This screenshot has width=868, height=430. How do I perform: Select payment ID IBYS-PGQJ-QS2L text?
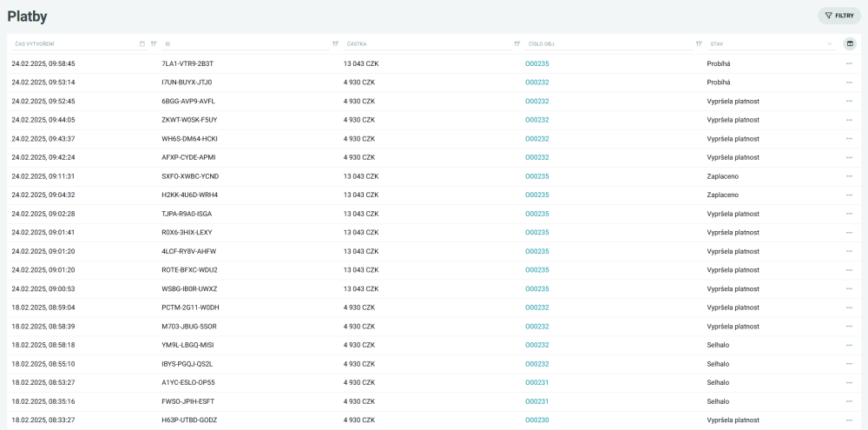point(187,364)
